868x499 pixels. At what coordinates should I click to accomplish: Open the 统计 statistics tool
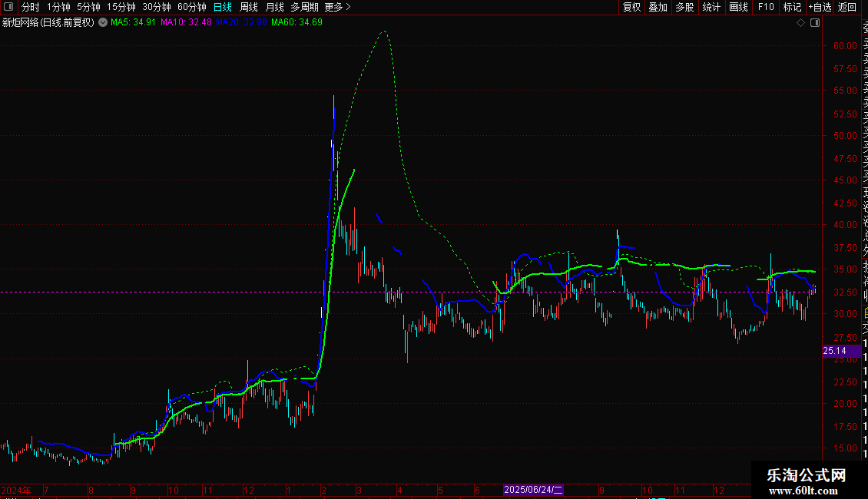click(x=711, y=7)
